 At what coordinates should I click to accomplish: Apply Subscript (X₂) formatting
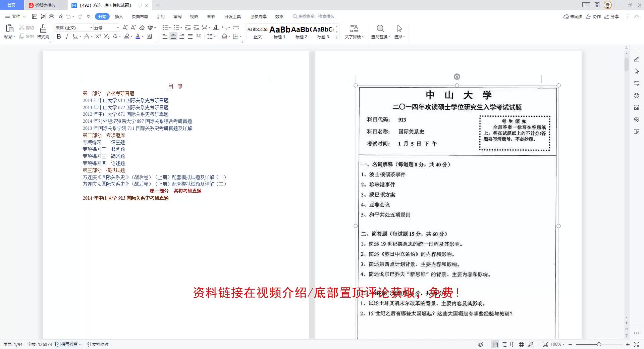[107, 36]
